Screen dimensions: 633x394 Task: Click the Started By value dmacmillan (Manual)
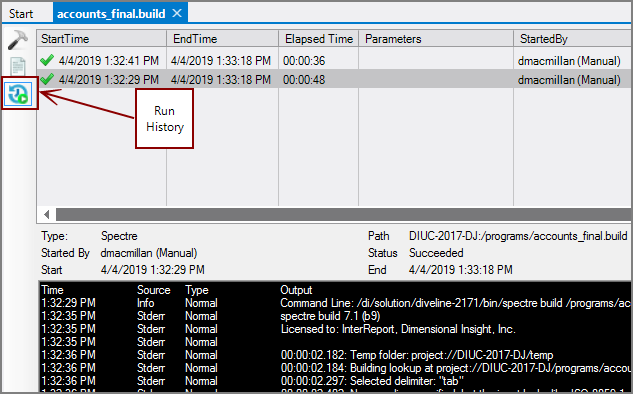coord(149,253)
